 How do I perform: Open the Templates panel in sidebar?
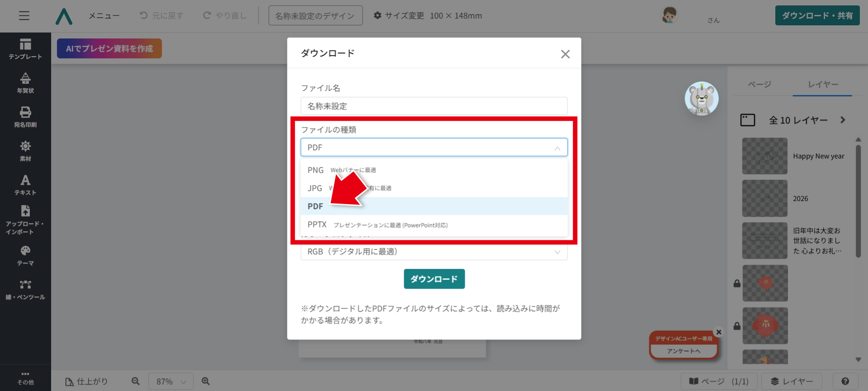tap(25, 49)
